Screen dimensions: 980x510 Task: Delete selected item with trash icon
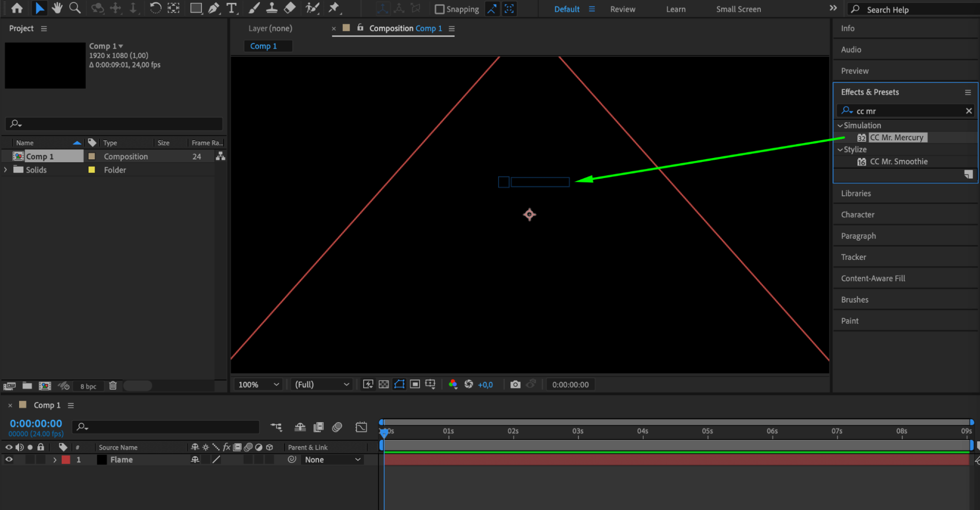113,386
